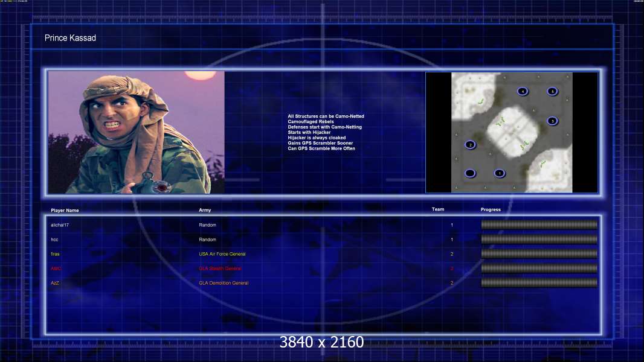644x362 pixels.
Task: Click firas's loading progress bar
Action: pos(539,254)
